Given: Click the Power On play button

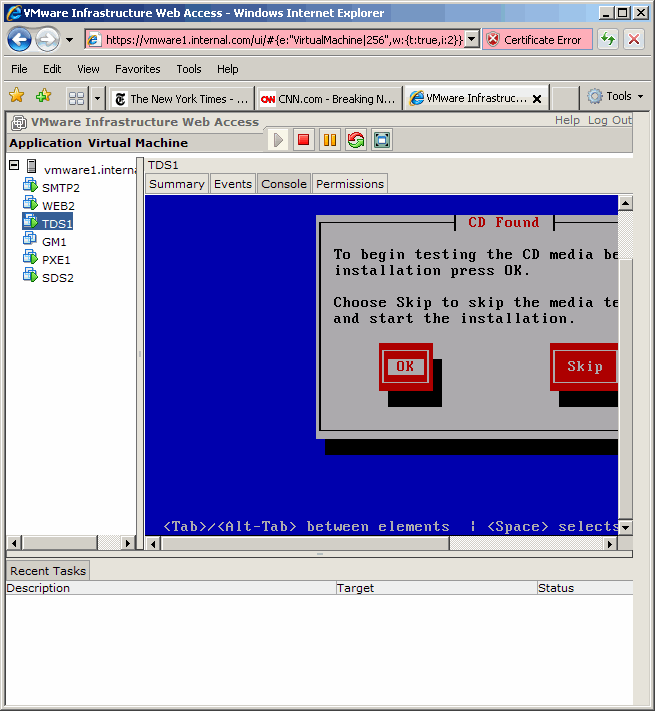Looking at the screenshot, I should [279, 140].
